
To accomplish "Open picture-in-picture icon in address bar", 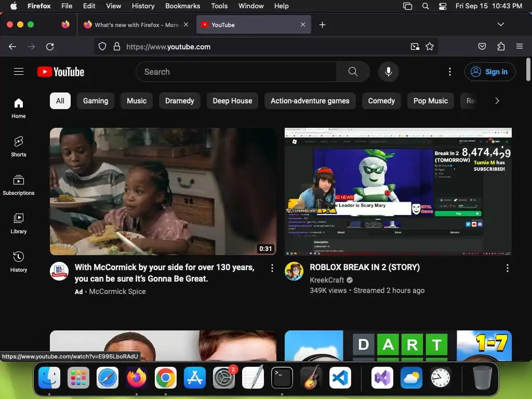I will tap(415, 46).
